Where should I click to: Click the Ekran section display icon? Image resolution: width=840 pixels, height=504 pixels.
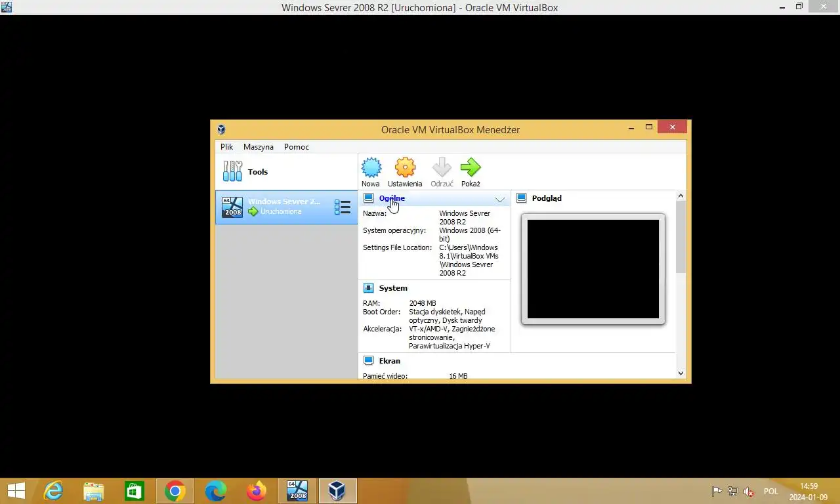369,361
